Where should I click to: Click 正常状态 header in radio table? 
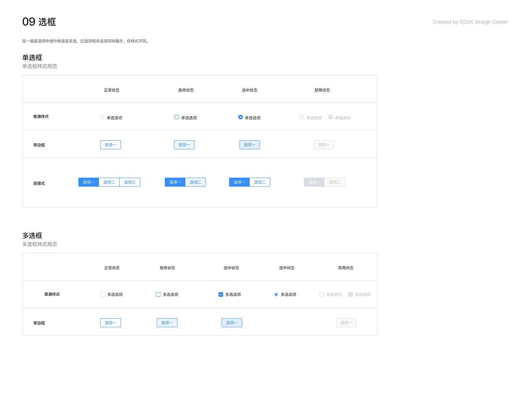(x=112, y=90)
